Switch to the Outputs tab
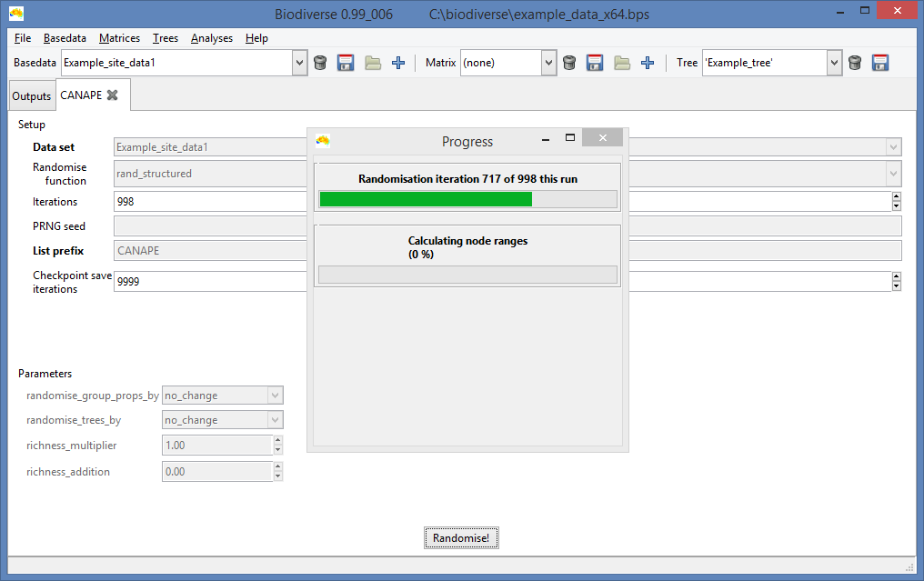 click(32, 96)
